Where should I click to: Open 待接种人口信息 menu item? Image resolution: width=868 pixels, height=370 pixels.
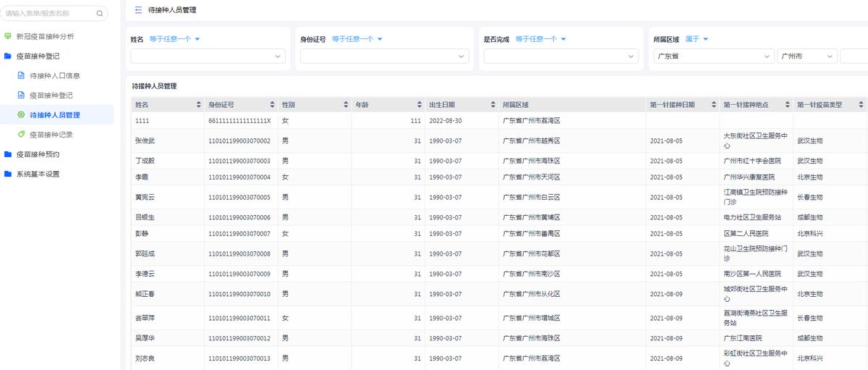(x=56, y=75)
